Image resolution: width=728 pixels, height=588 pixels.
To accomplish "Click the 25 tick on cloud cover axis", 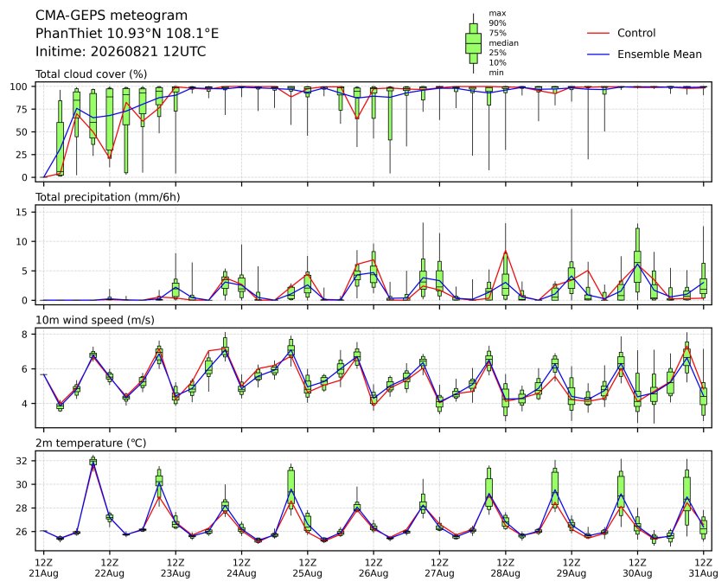I will tap(22, 155).
